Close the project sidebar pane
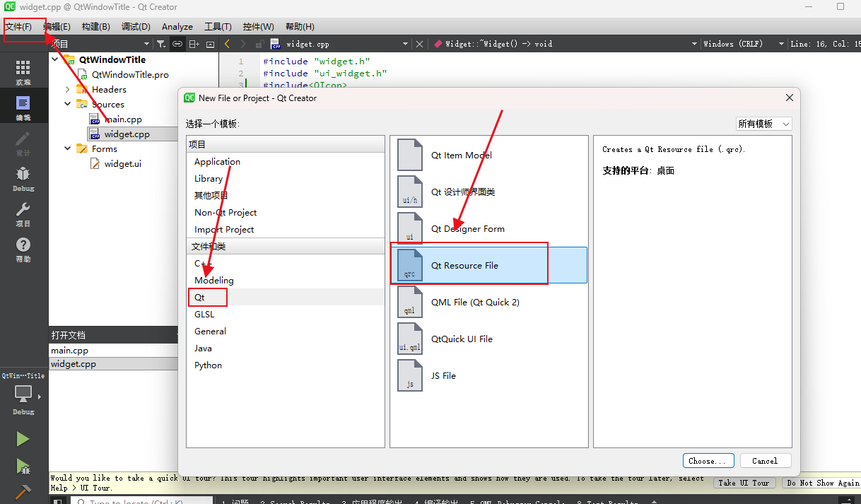 (210, 44)
